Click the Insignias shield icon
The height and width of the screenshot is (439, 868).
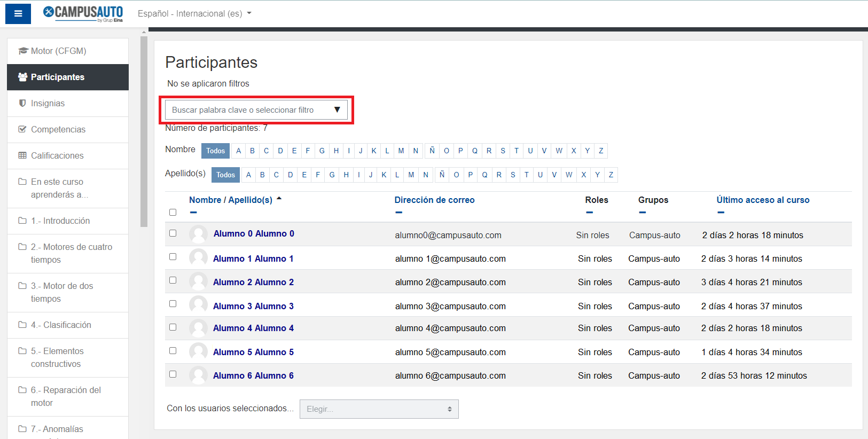[22, 103]
